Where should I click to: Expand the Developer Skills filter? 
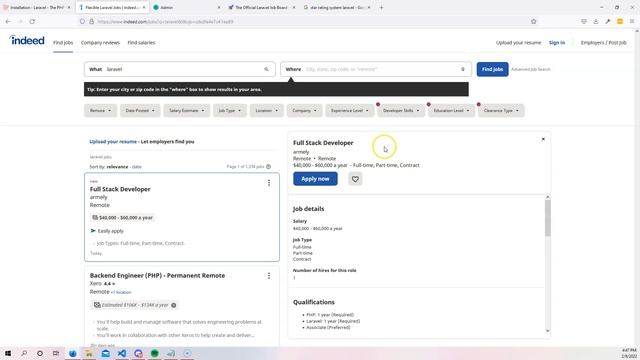(x=401, y=111)
